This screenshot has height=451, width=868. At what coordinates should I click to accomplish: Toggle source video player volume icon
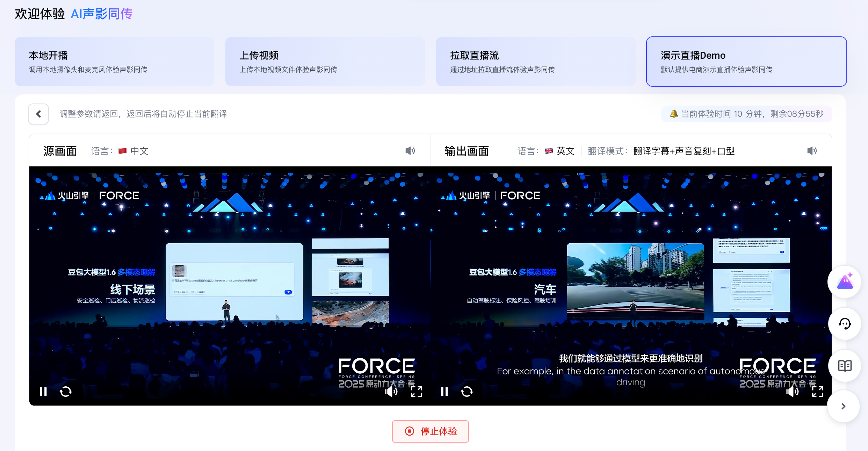coord(391,392)
